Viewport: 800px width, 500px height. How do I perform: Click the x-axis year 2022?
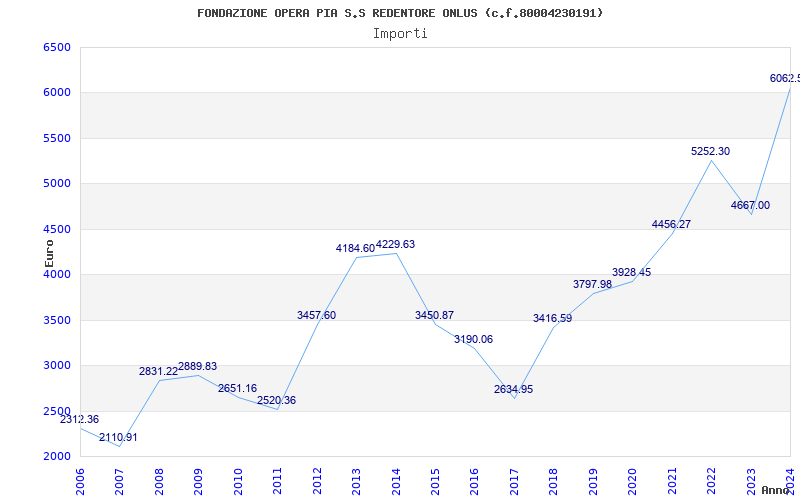tap(711, 482)
